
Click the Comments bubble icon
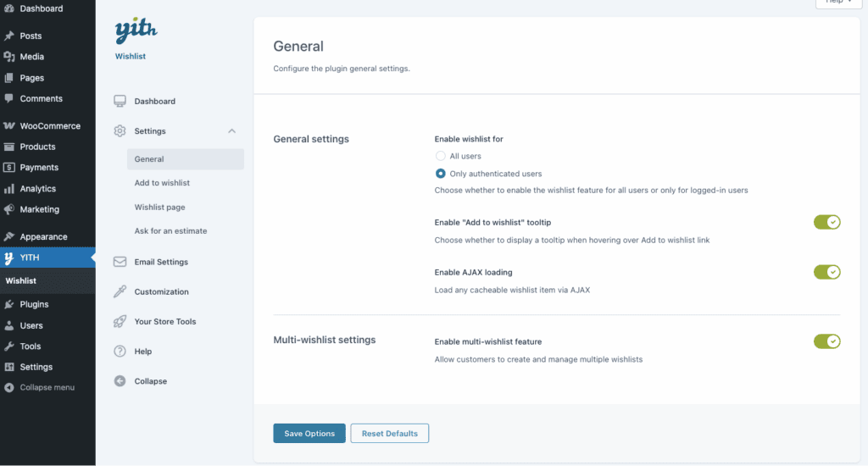click(x=8, y=98)
